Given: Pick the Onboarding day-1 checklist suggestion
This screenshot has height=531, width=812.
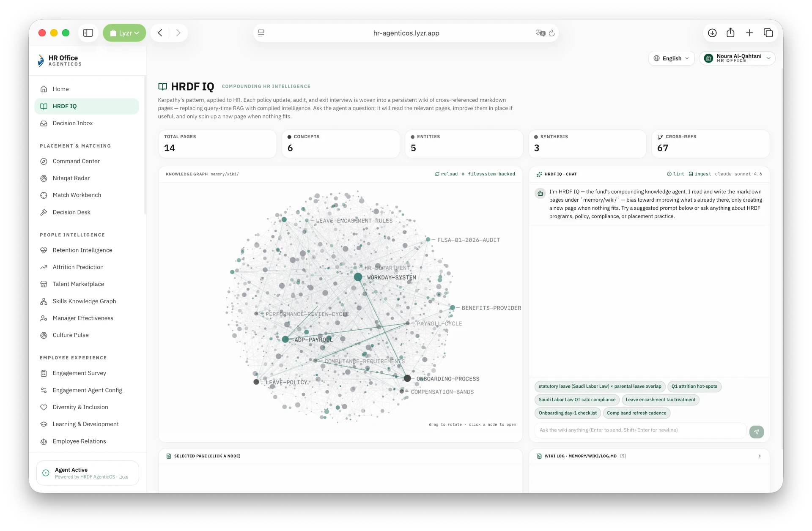Looking at the screenshot, I should pyautogui.click(x=568, y=413).
